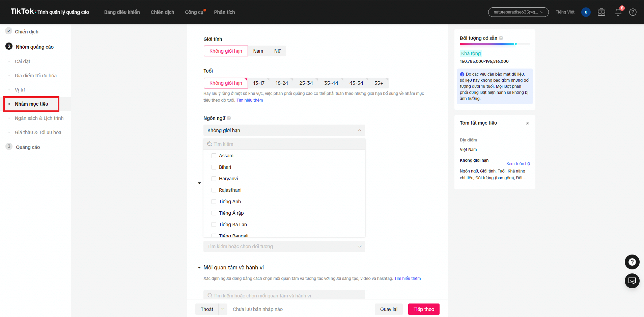Open Tìm hiểu thêm link under age
Screen dimensions: 644x317
[x=250, y=100]
